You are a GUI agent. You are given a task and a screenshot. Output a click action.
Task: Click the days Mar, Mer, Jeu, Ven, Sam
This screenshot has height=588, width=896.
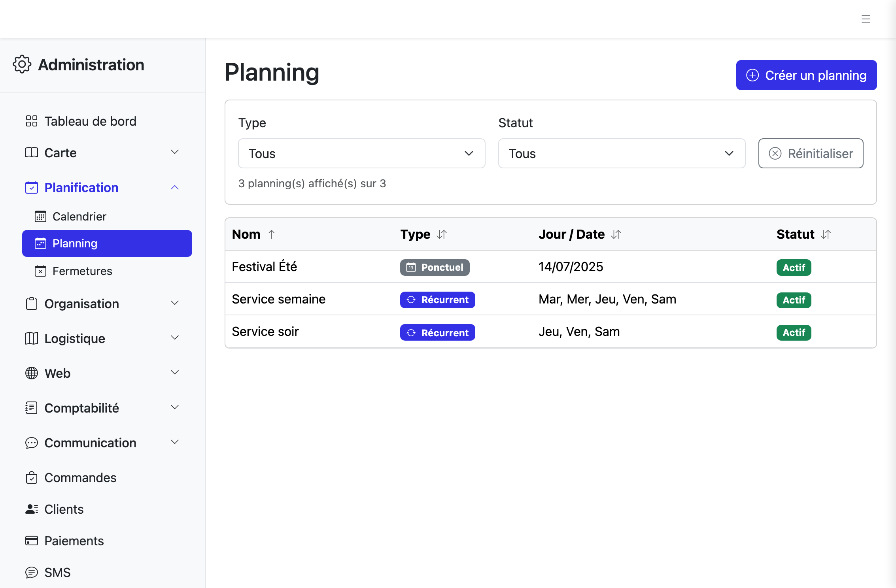click(x=607, y=299)
